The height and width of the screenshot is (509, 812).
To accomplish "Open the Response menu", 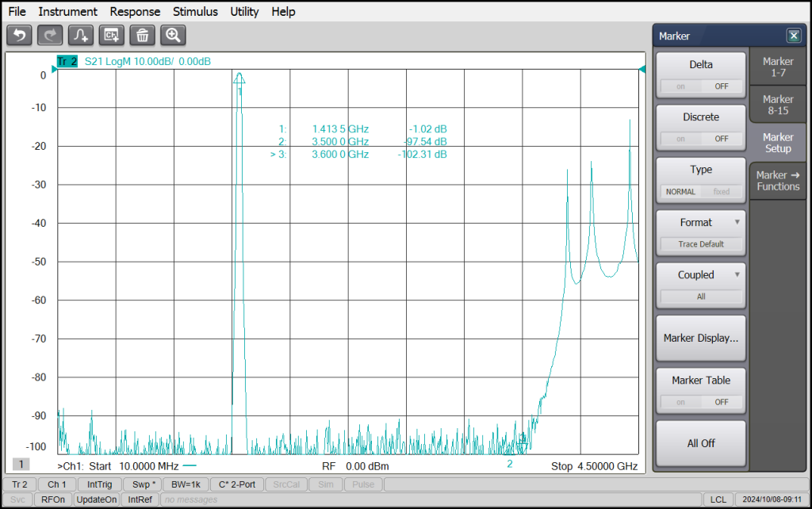I will [135, 11].
